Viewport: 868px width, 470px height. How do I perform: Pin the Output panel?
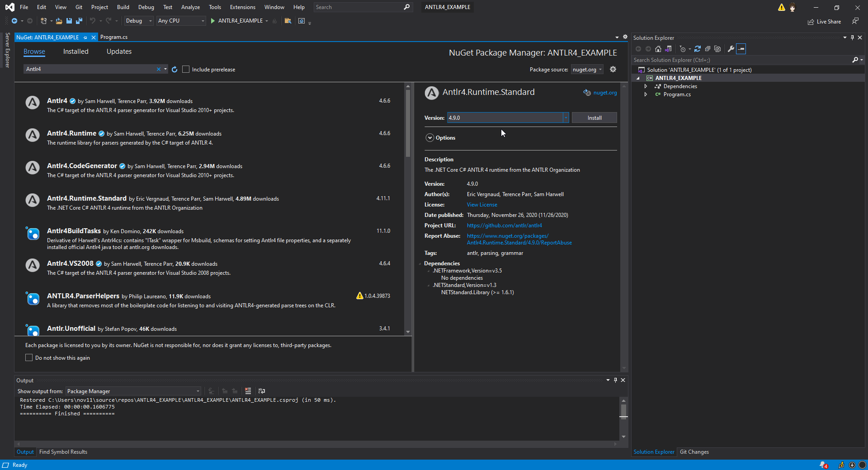click(x=615, y=380)
